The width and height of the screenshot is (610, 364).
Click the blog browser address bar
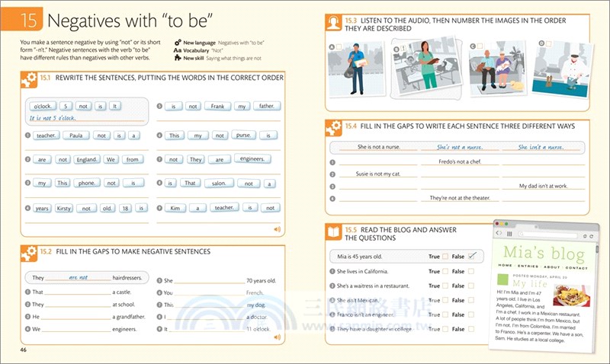pos(547,235)
